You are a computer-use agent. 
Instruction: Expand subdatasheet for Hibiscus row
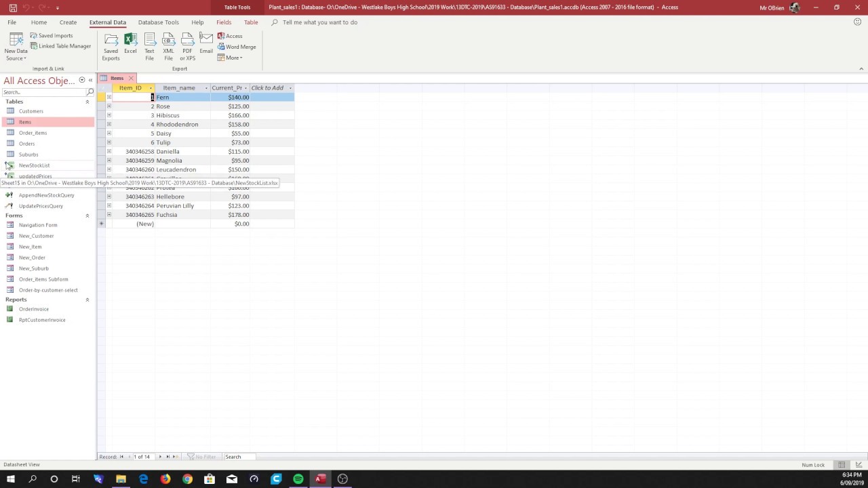[x=108, y=115]
